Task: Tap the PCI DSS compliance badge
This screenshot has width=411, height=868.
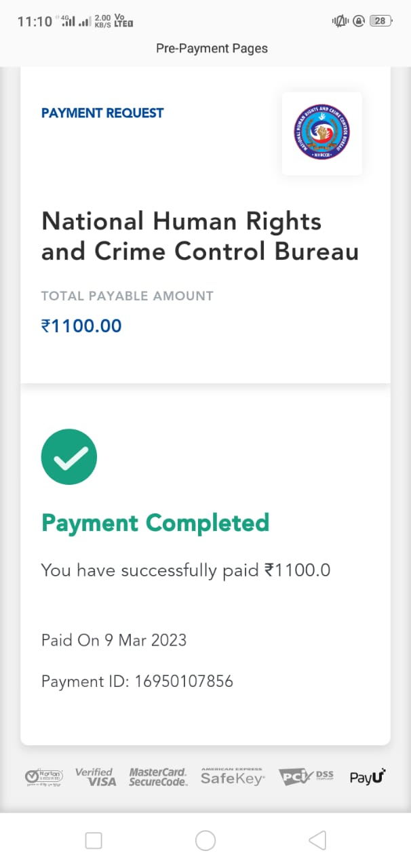Action: point(307,777)
